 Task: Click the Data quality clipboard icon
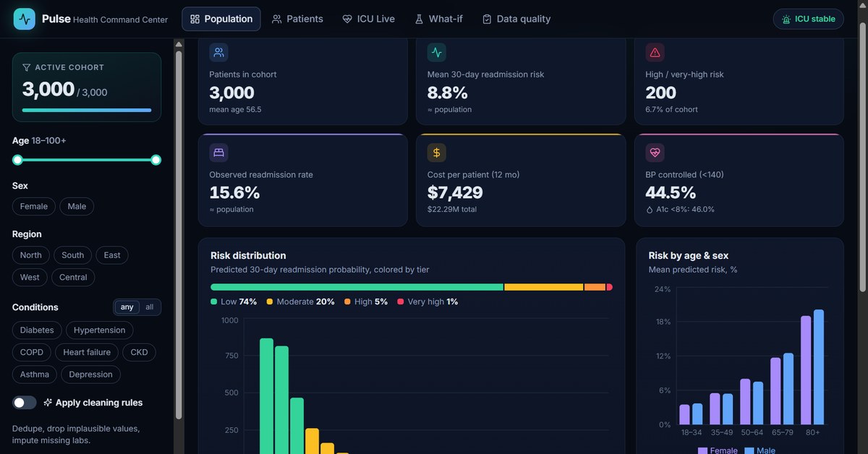[487, 19]
